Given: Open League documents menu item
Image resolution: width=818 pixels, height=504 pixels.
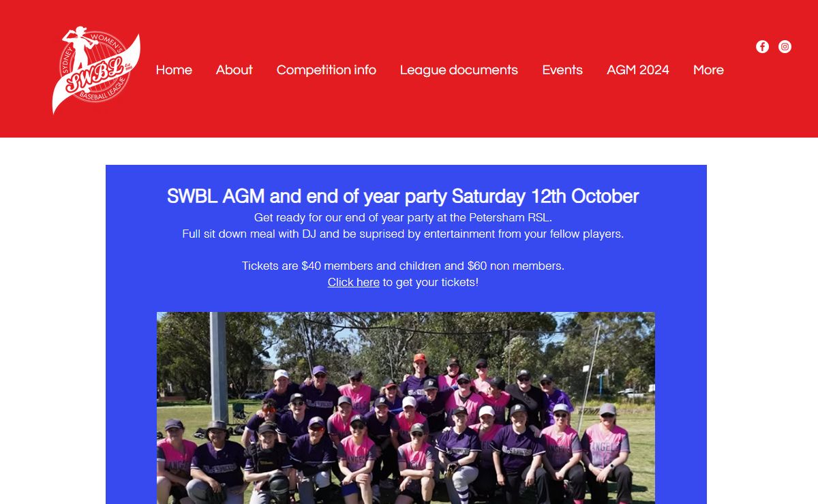Looking at the screenshot, I should click(459, 70).
